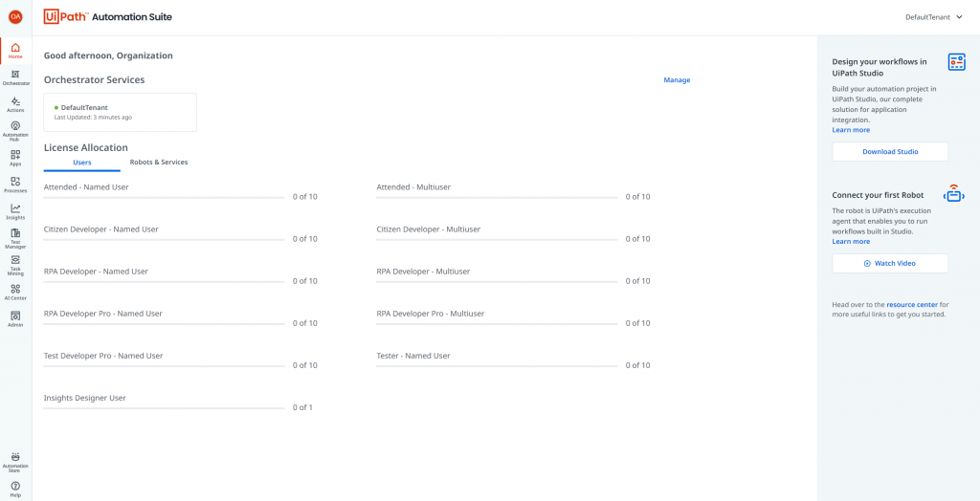This screenshot has height=501, width=980.
Task: Open Automation Hub in sidebar
Action: click(15, 132)
